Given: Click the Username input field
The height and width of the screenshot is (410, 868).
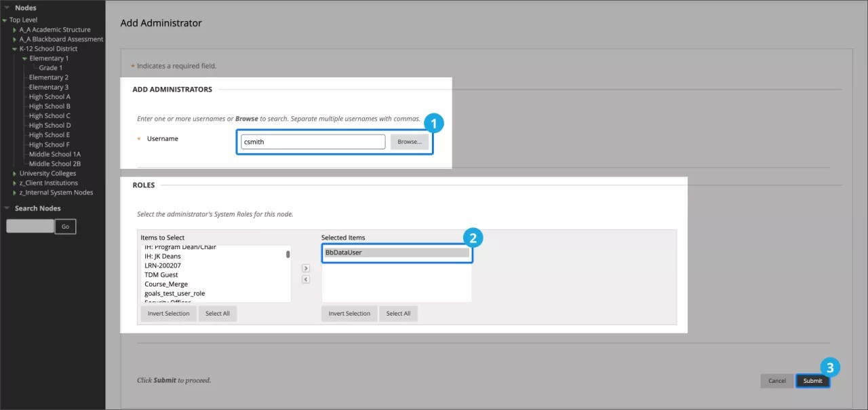Looking at the screenshot, I should (x=312, y=141).
